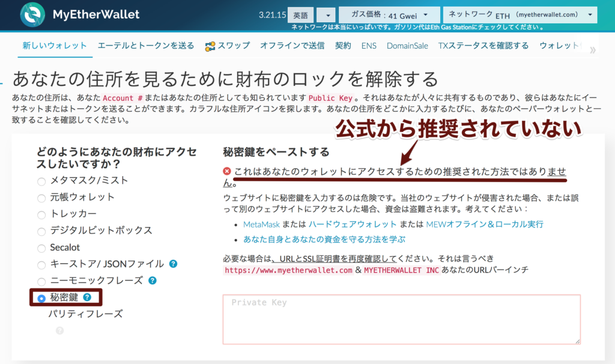Open ハードウェアウォレット link

[352, 224]
